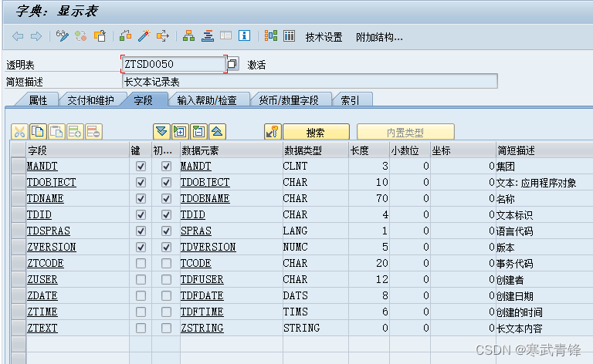
Task: Click the forward arrow in the toolbar
Action: pos(36,36)
